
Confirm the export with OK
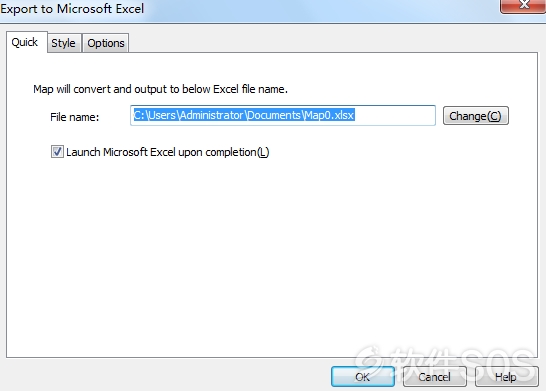(362, 377)
